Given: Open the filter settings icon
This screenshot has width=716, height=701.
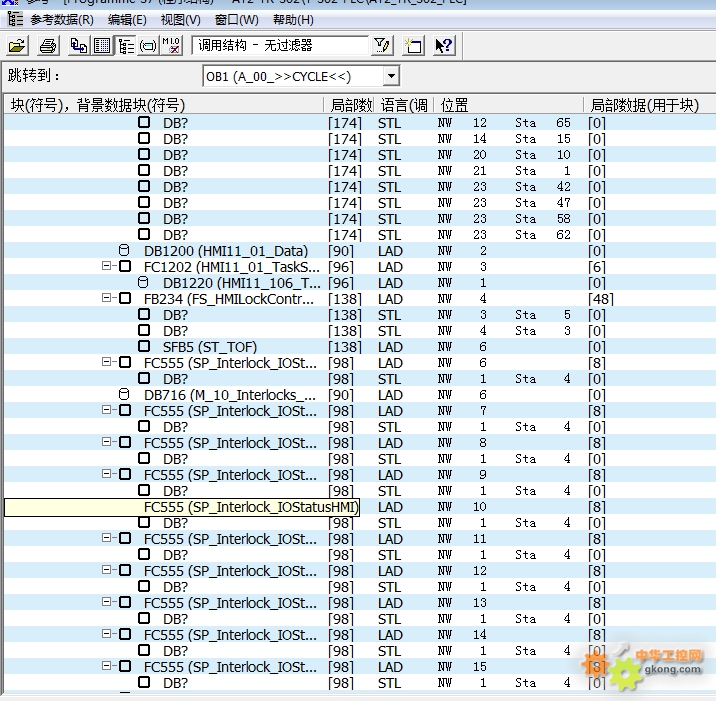Looking at the screenshot, I should (382, 46).
